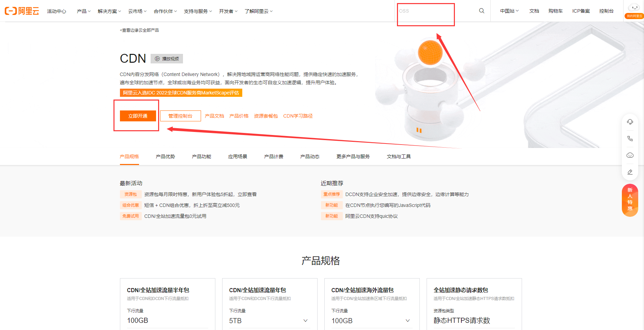644x330 pixels.
Task: Open 控制台 in the top bar
Action: [x=607, y=11]
